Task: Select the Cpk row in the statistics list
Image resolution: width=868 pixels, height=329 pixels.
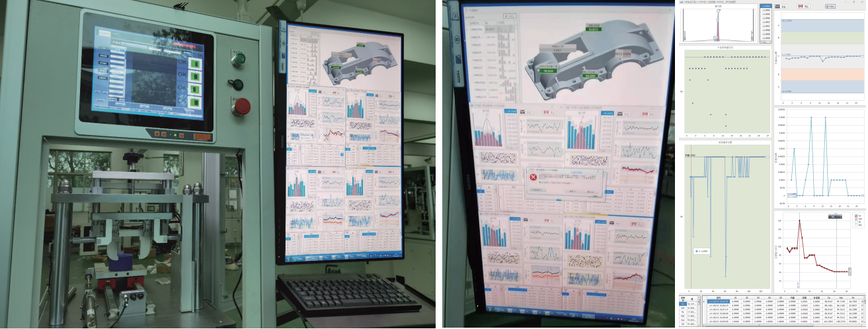Action: coord(688,308)
